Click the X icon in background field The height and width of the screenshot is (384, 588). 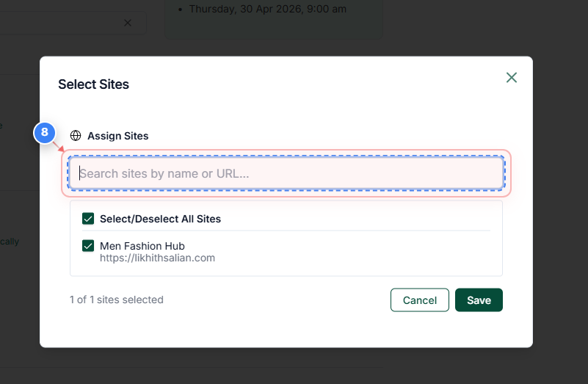coord(128,23)
